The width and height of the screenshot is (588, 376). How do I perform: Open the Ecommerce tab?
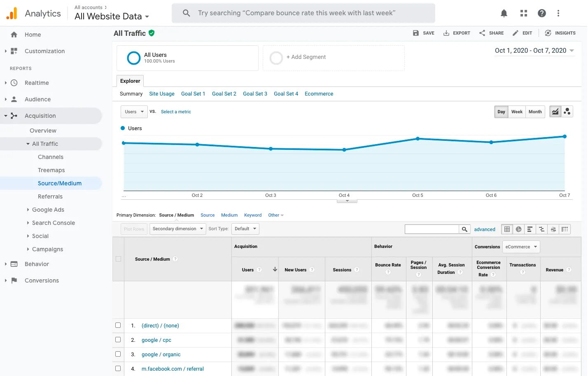[x=319, y=94]
